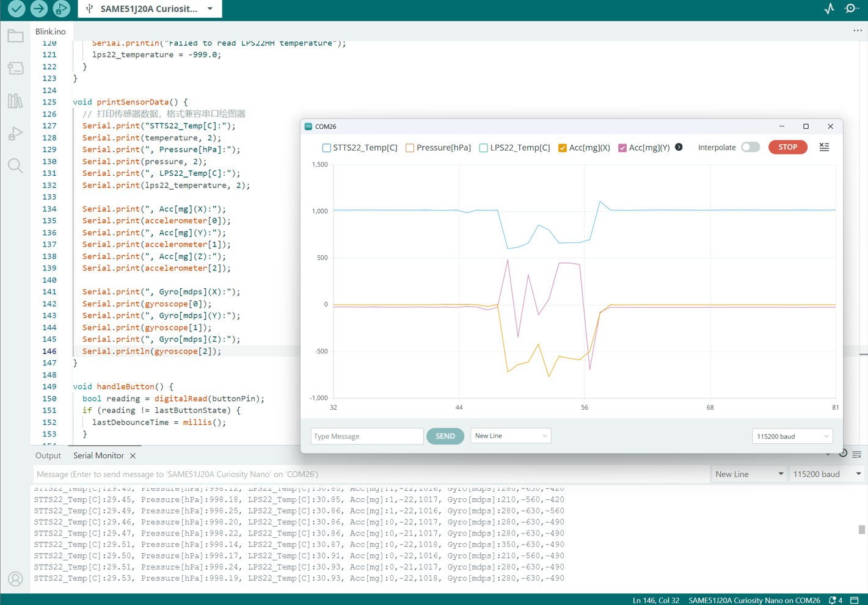
Task: Click 'Serial.print(pressure, 2);' in the editor
Action: [145, 162]
